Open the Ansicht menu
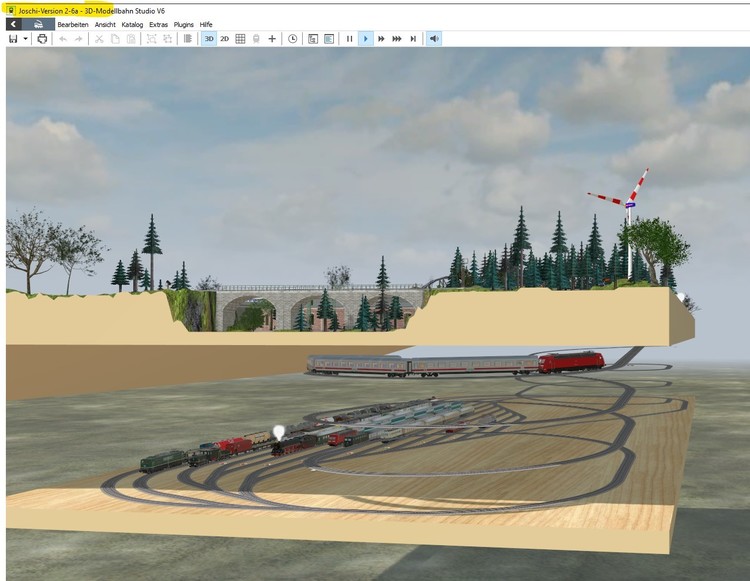 tap(105, 24)
